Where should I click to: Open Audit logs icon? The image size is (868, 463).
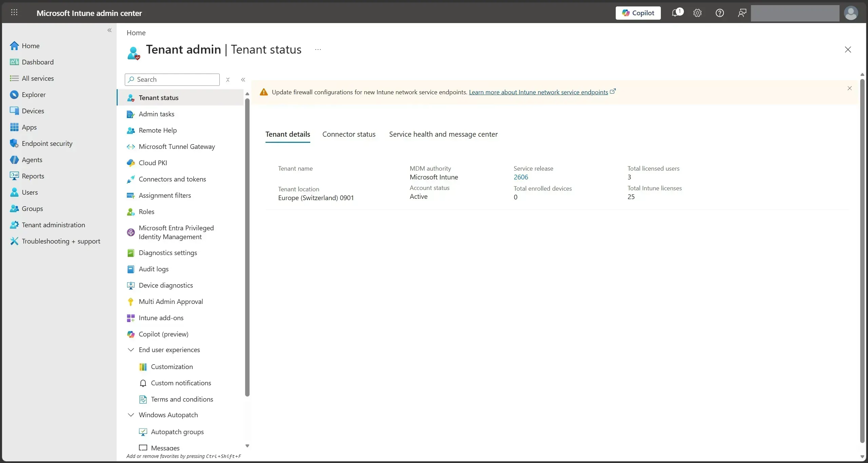131,269
